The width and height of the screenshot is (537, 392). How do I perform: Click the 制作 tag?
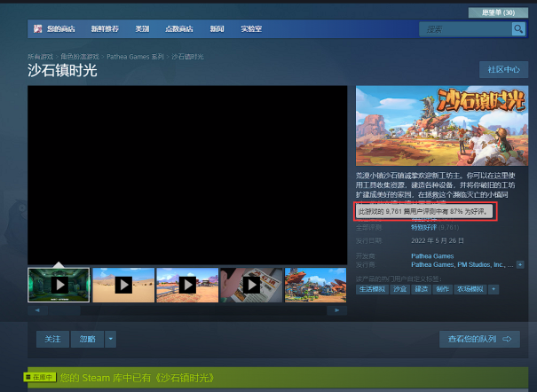point(442,289)
